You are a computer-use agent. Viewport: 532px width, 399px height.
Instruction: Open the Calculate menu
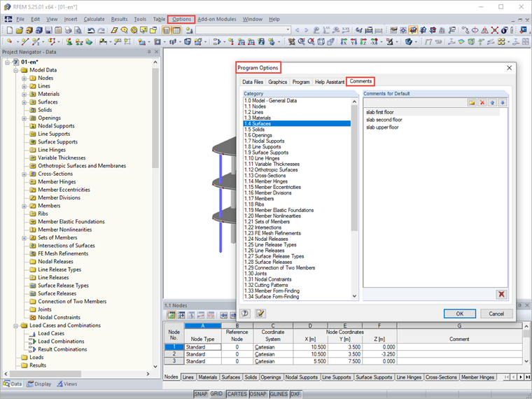click(94, 20)
